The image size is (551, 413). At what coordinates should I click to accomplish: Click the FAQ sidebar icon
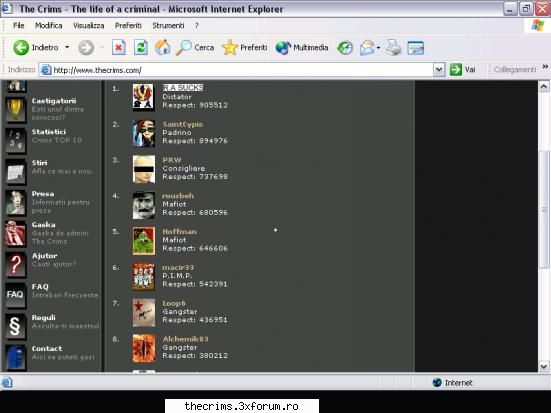[15, 295]
